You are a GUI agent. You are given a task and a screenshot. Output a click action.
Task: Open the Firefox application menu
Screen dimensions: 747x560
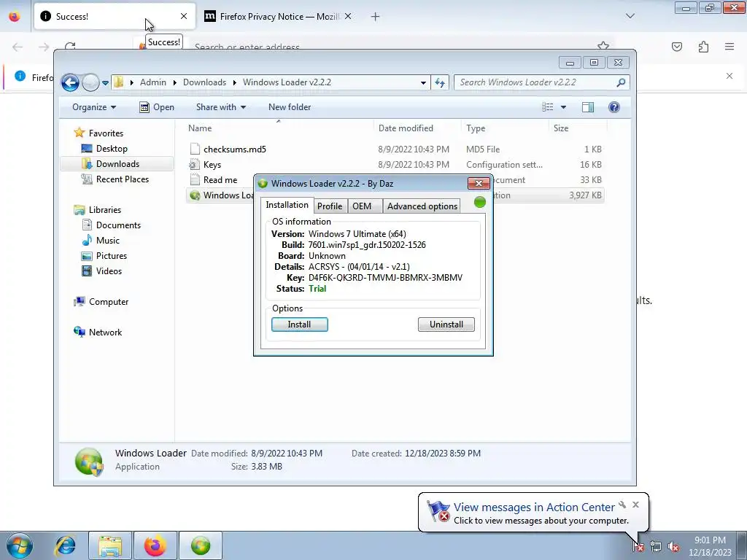729,47
